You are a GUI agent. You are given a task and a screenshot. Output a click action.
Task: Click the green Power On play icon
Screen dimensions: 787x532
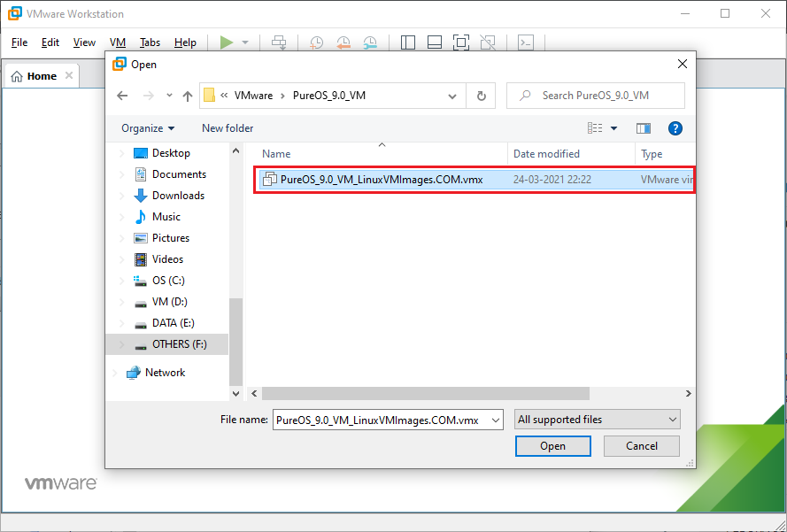point(227,42)
